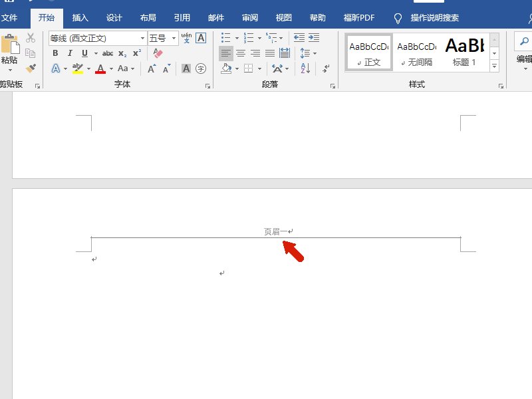Click the 粘贴 paste button
Image resolution: width=532 pixels, height=399 pixels.
point(9,52)
